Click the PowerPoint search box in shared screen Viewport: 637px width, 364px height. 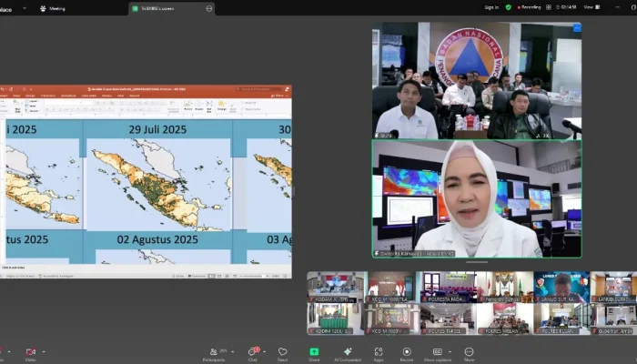[258, 89]
